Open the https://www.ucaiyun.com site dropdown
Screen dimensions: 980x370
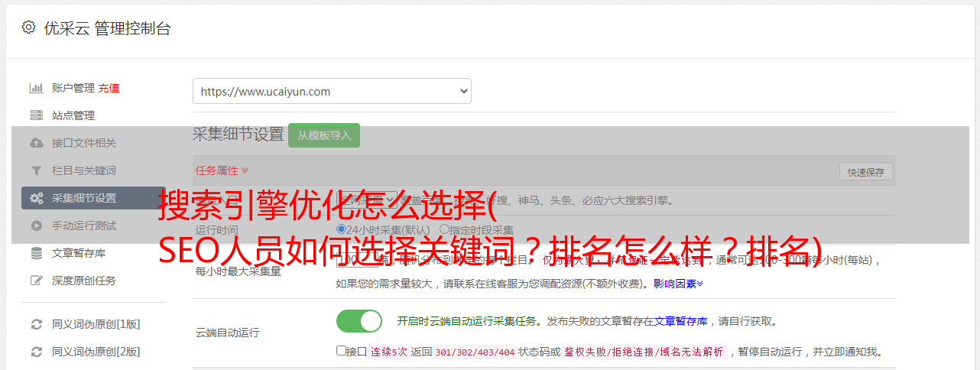332,91
